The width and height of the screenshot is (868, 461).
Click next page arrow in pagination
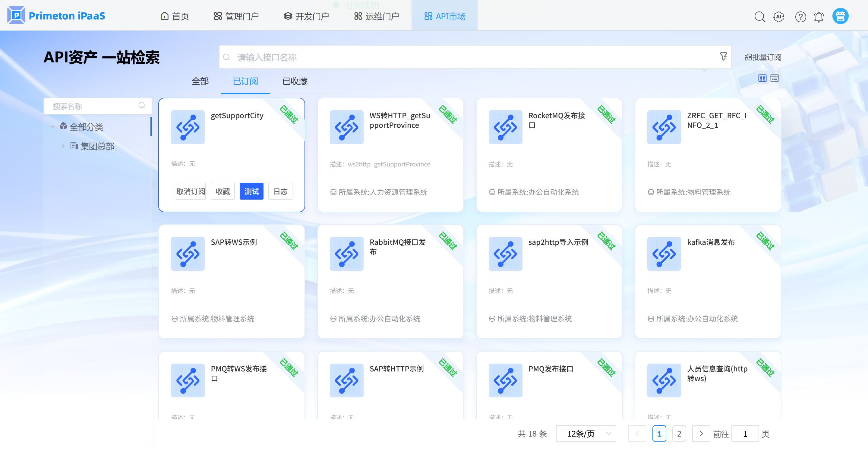(701, 433)
